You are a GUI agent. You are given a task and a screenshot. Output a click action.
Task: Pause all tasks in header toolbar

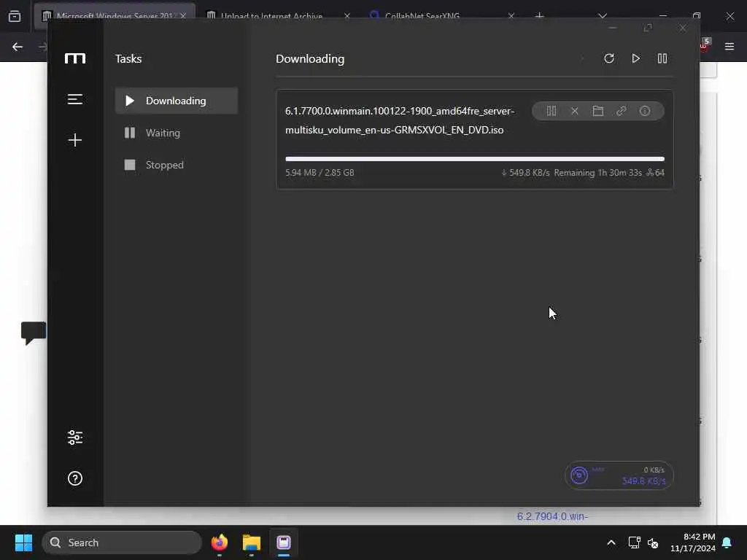point(662,58)
